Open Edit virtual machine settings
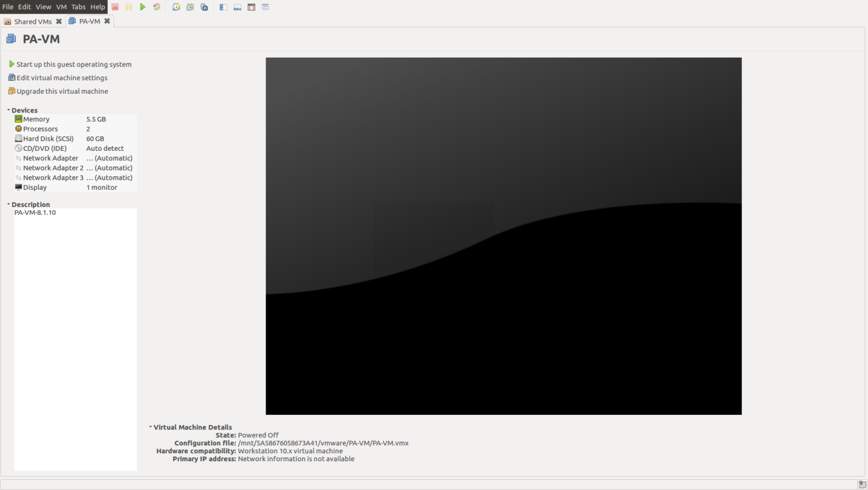 pos(62,78)
